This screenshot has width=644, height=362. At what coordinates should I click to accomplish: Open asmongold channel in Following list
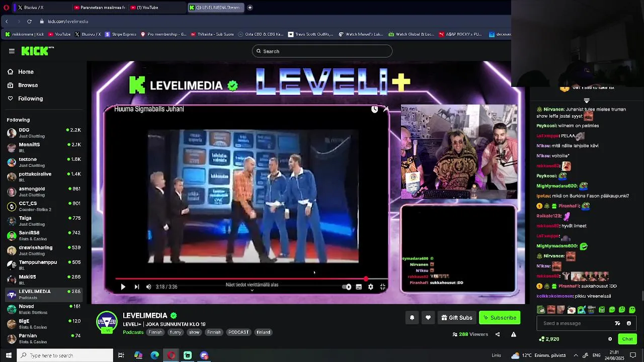pyautogui.click(x=44, y=192)
